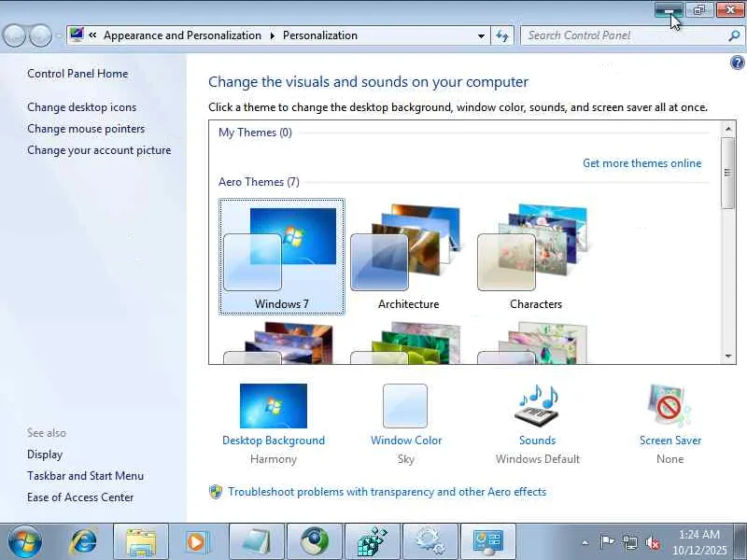Viewport: 747px width, 560px height.
Task: Click the muted volume tray icon
Action: 653,542
